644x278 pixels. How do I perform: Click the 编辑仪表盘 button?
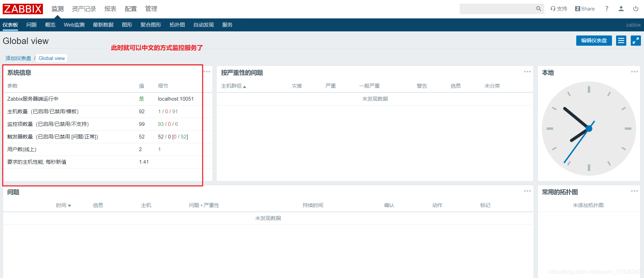click(x=594, y=41)
